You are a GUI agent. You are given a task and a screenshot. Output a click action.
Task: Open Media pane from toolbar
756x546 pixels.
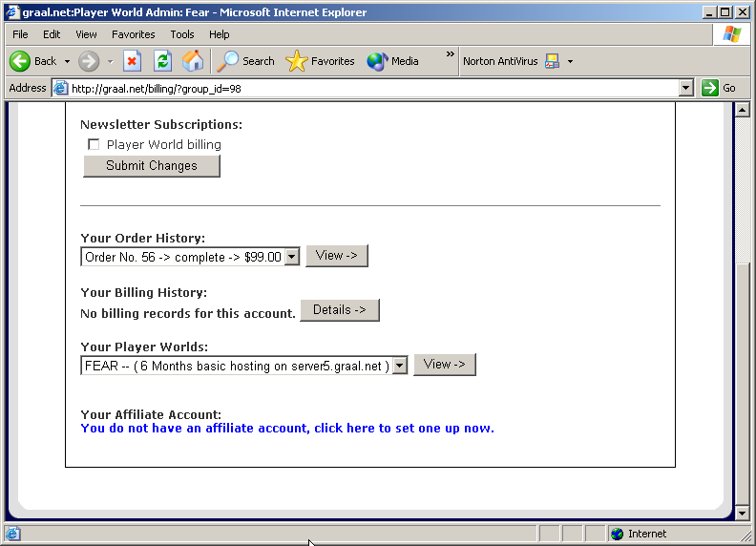point(393,61)
